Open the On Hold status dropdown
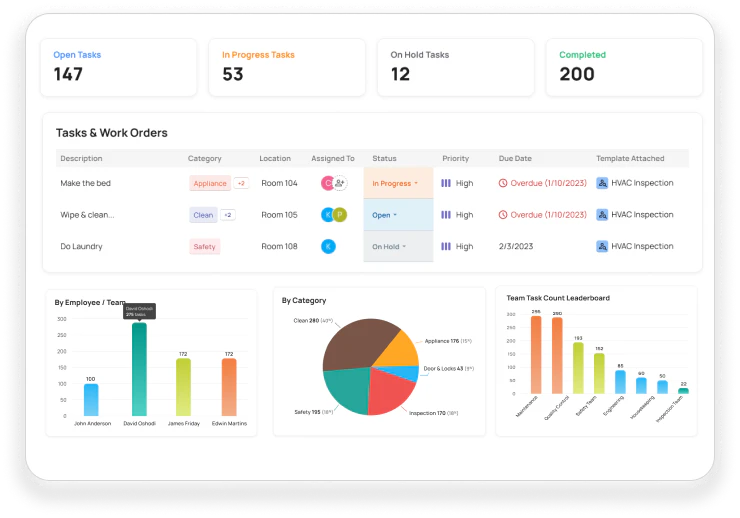The height and width of the screenshot is (518, 740). pos(398,246)
